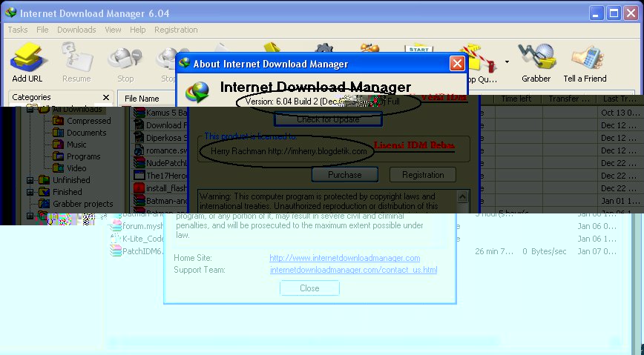
Task: Open the Registration menu
Action: pos(176,30)
